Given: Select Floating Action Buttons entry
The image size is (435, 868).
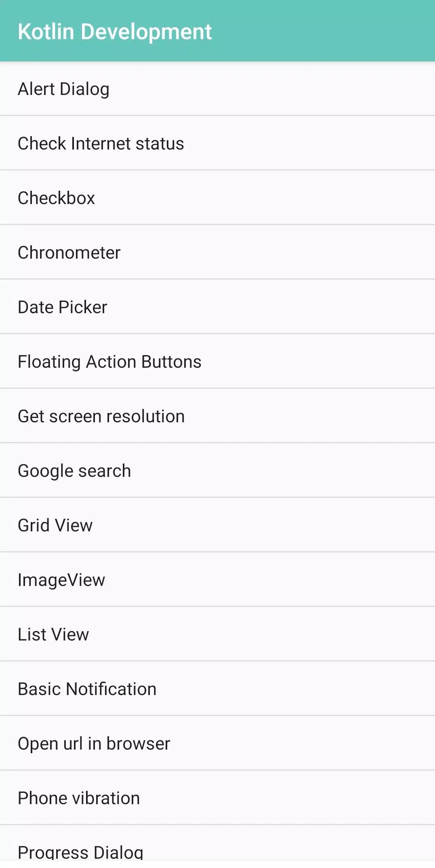Looking at the screenshot, I should (217, 361).
